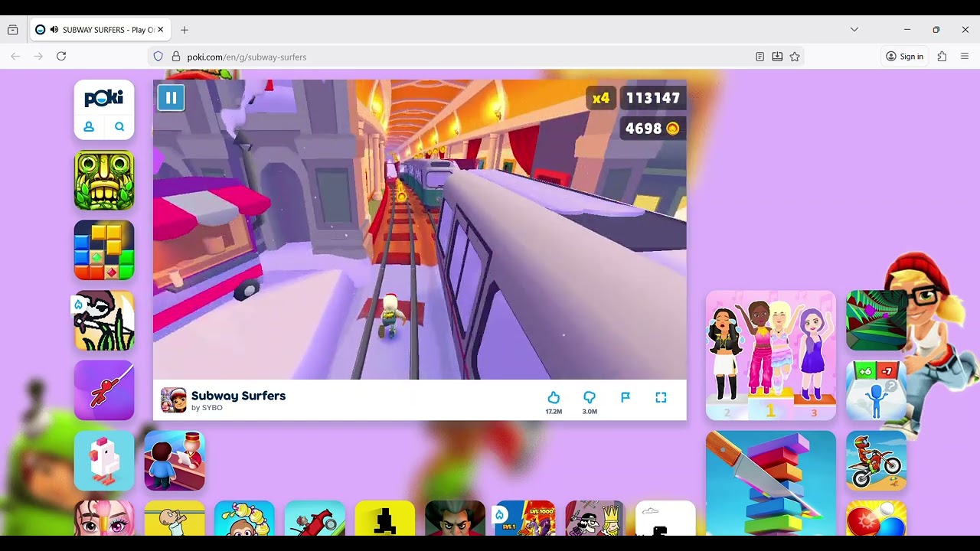Click the Subway Surfers title text
The image size is (980, 551).
pos(238,396)
